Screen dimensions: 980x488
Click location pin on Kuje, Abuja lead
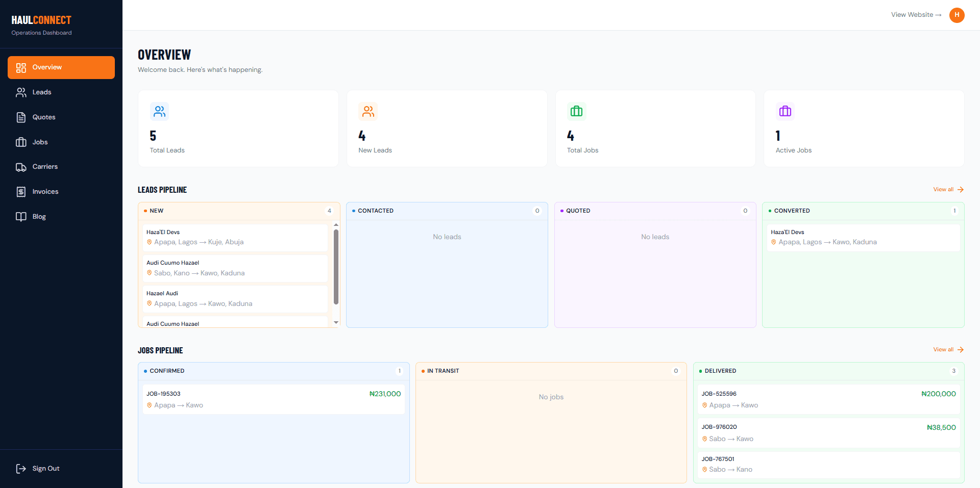150,242
